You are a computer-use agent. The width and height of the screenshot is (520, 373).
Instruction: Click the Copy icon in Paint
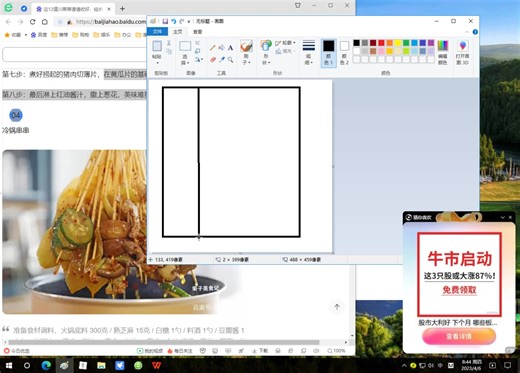(169, 51)
